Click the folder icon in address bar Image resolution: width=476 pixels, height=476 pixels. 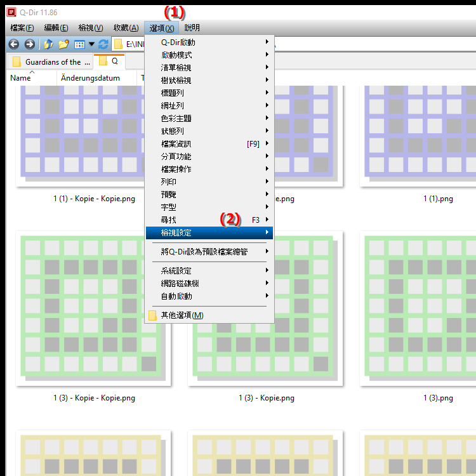pyautogui.click(x=119, y=44)
